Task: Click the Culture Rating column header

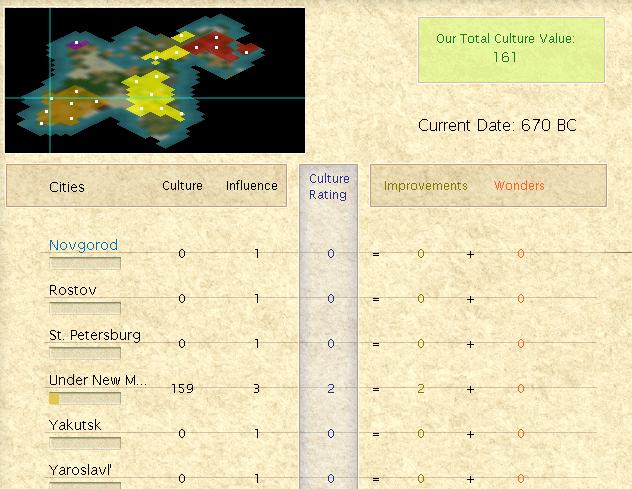Action: click(329, 187)
